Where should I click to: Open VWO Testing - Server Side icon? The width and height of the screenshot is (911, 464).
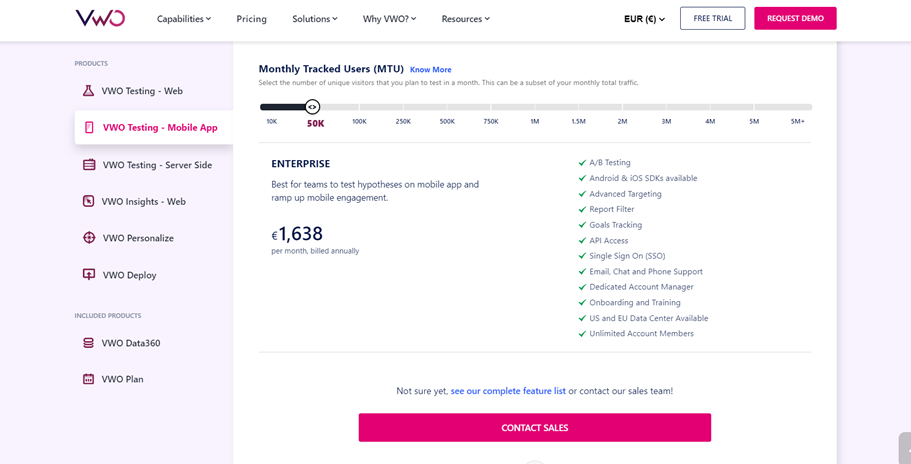click(x=89, y=165)
